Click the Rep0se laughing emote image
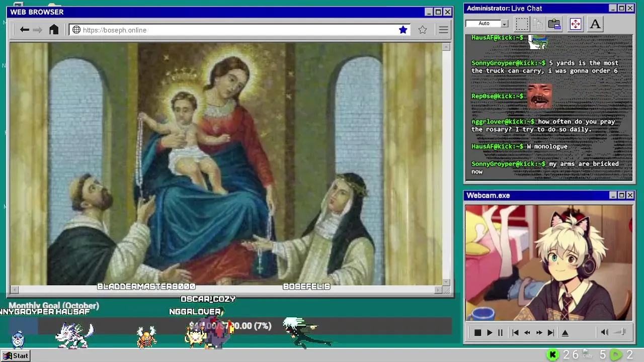The width and height of the screenshot is (644, 362). 539,96
